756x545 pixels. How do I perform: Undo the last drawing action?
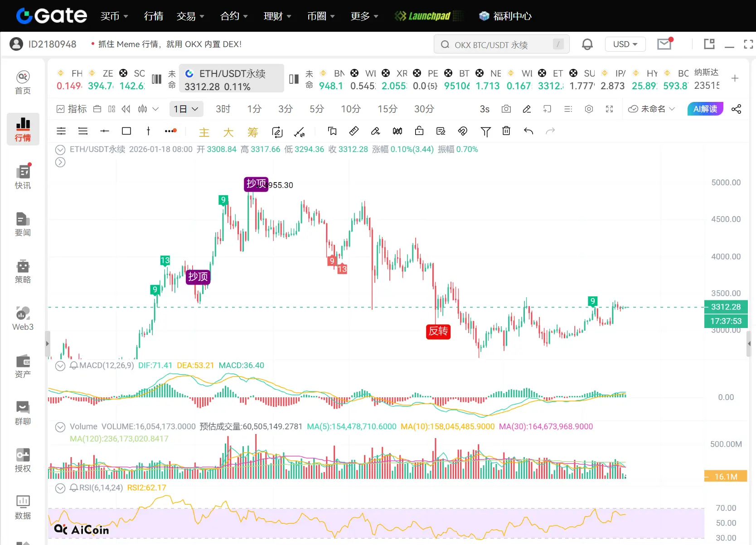click(528, 131)
